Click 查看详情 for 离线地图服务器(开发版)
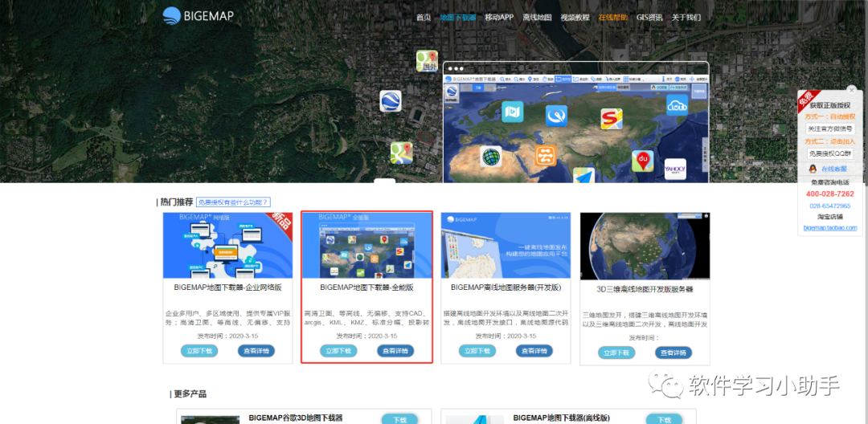This screenshot has height=424, width=868. (x=534, y=351)
